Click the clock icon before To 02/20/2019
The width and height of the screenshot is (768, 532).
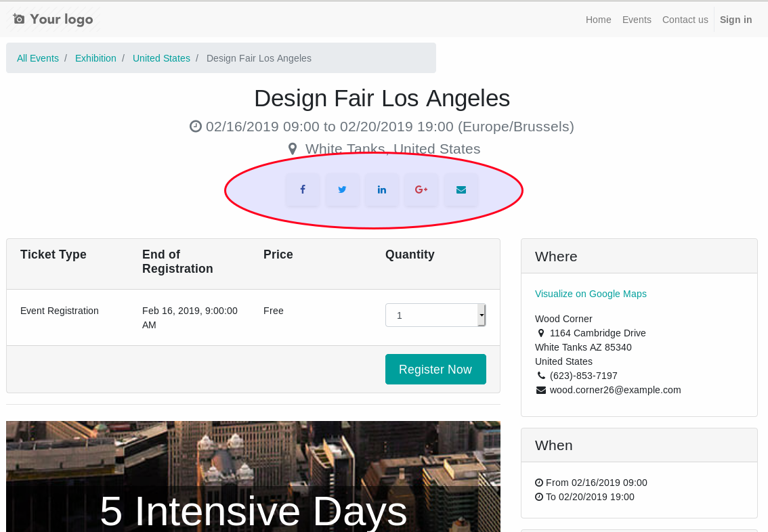point(539,497)
